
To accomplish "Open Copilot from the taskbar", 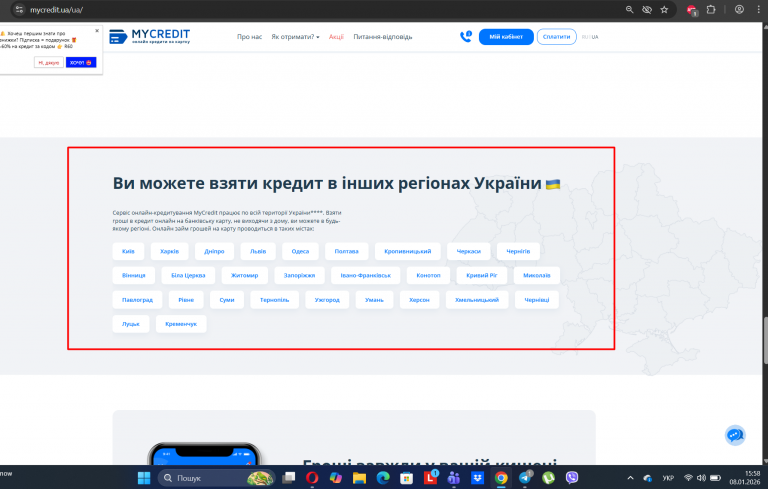I will (336, 478).
